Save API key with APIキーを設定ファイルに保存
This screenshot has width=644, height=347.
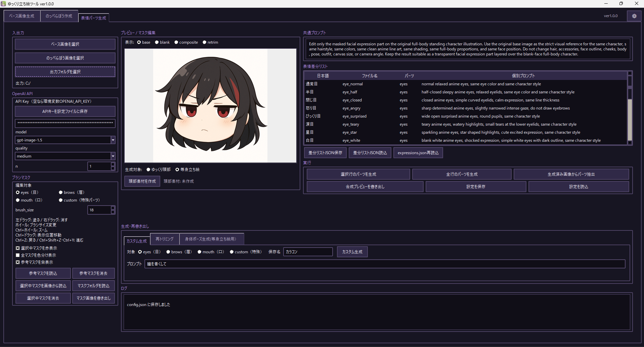point(65,112)
